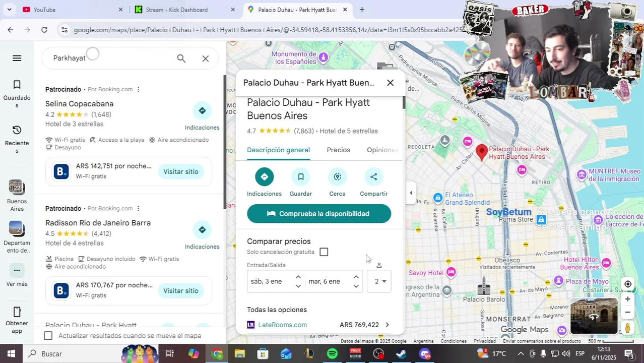Open Recientes history
This screenshot has width=644, height=363.
tap(17, 139)
